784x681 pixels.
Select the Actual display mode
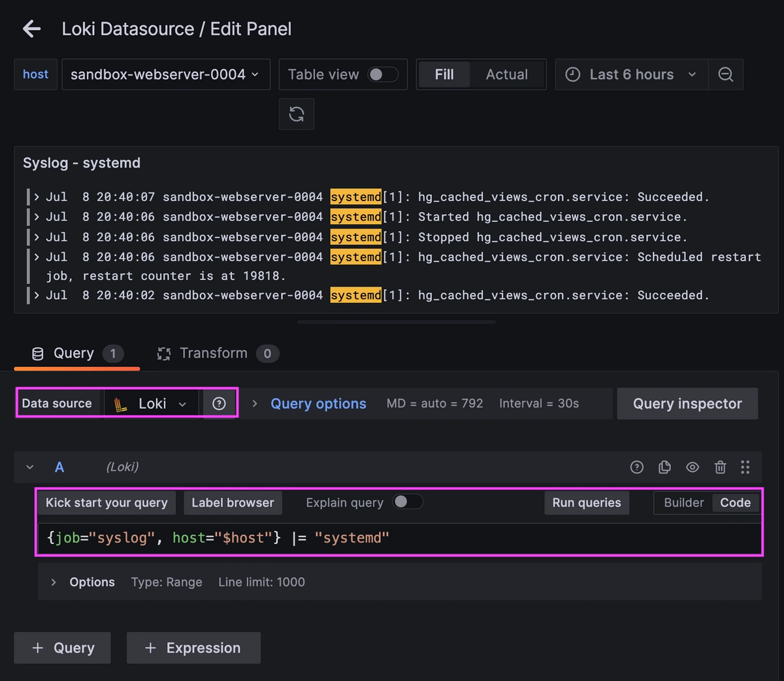pos(507,74)
